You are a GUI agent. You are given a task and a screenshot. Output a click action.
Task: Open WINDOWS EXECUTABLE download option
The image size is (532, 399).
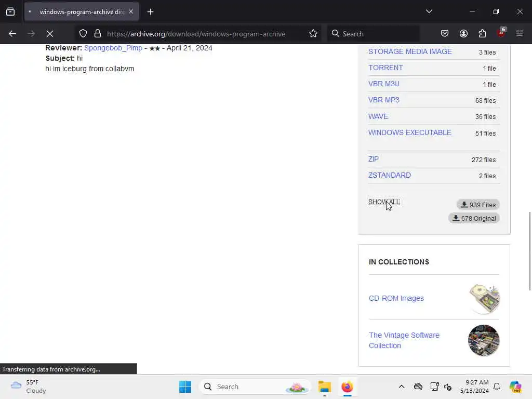(x=409, y=132)
